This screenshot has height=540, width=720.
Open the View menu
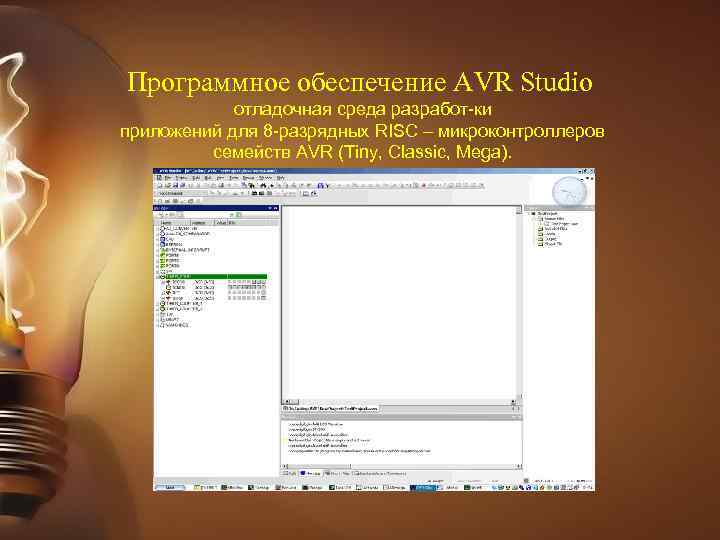(220, 178)
